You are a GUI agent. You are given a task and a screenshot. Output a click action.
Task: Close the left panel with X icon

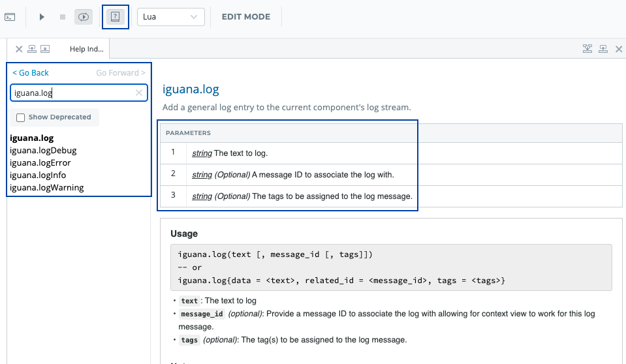tap(19, 49)
